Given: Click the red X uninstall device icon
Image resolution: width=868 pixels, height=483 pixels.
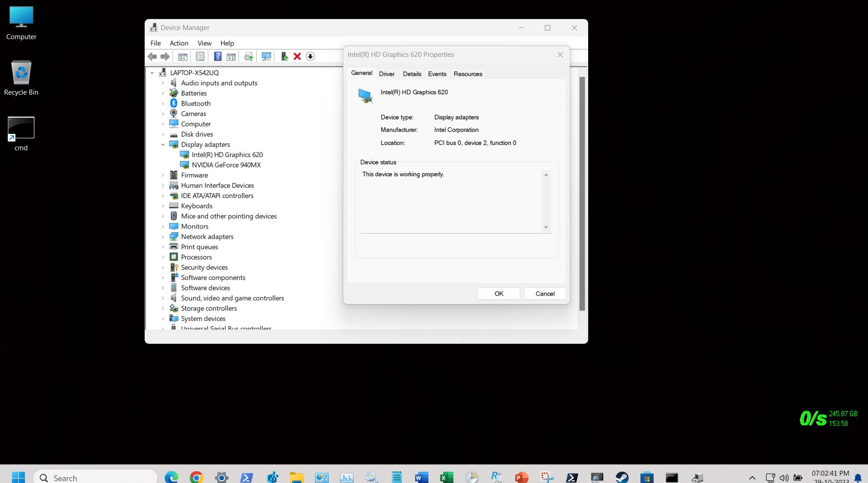Looking at the screenshot, I should pyautogui.click(x=297, y=56).
